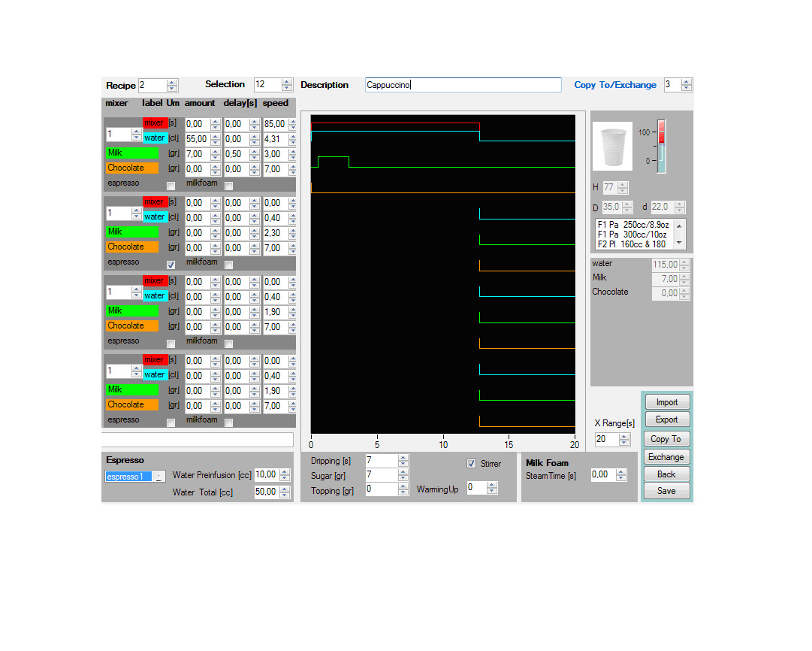Tick milkfoam checkbox in first mixer group

click(x=229, y=186)
